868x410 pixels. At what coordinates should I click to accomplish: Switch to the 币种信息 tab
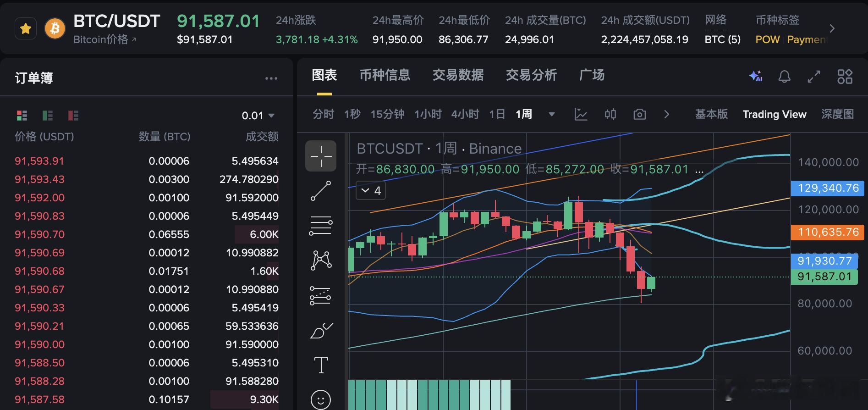[x=385, y=75]
